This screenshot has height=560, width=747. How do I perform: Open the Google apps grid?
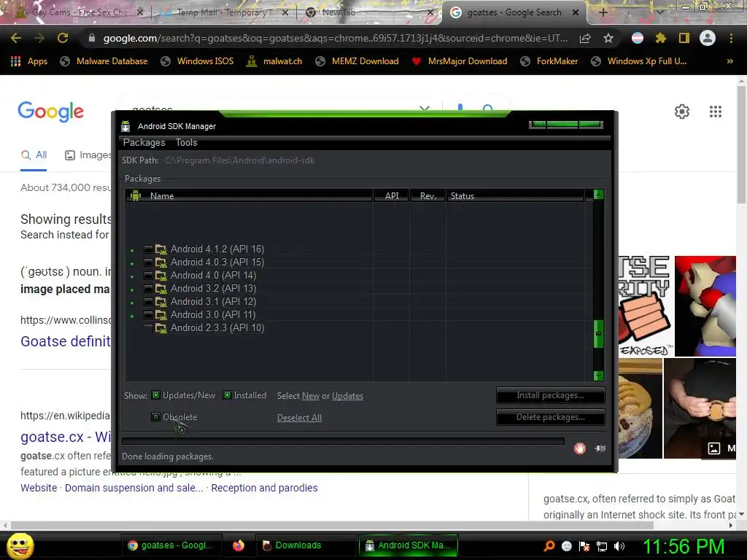point(716,112)
